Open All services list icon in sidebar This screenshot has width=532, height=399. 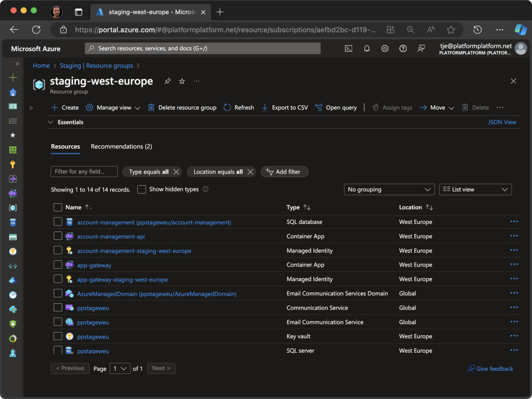pyautogui.click(x=13, y=121)
